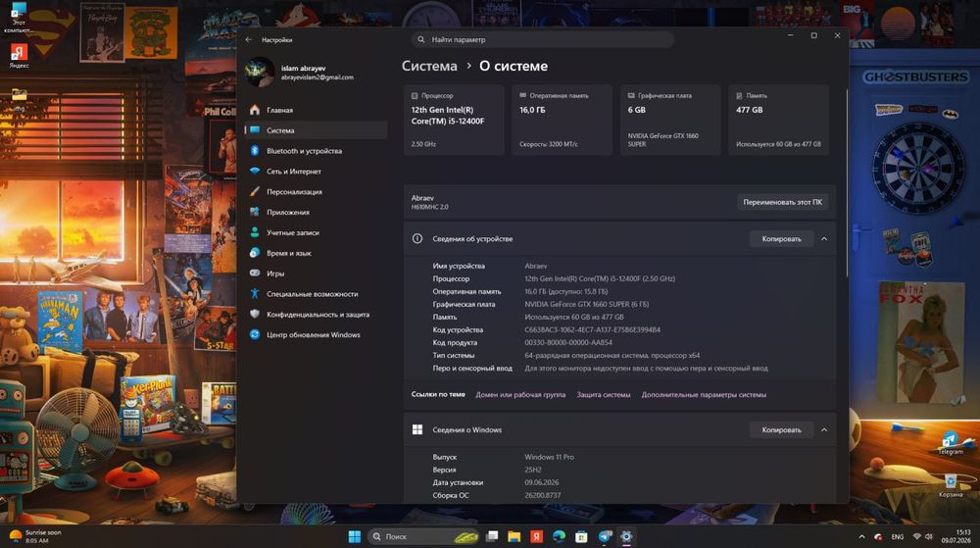Viewport: 980px width, 548px height.
Task: Open the clock and date flyout
Action: (x=956, y=536)
